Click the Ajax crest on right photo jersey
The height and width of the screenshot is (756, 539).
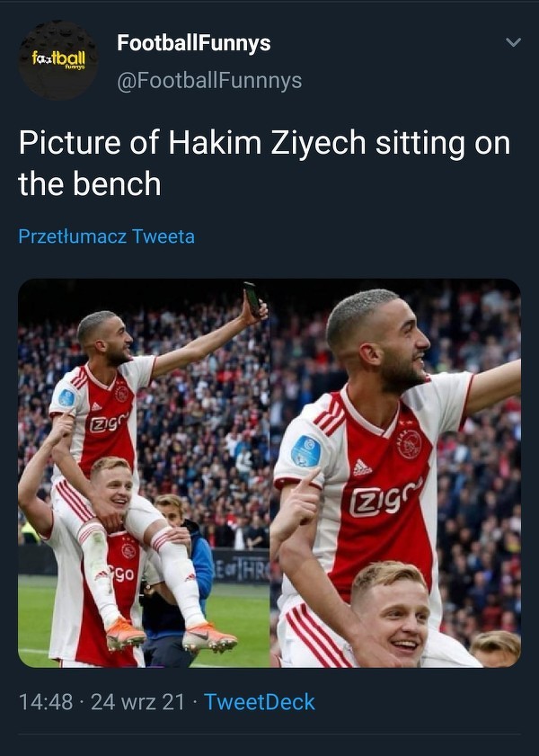(410, 444)
